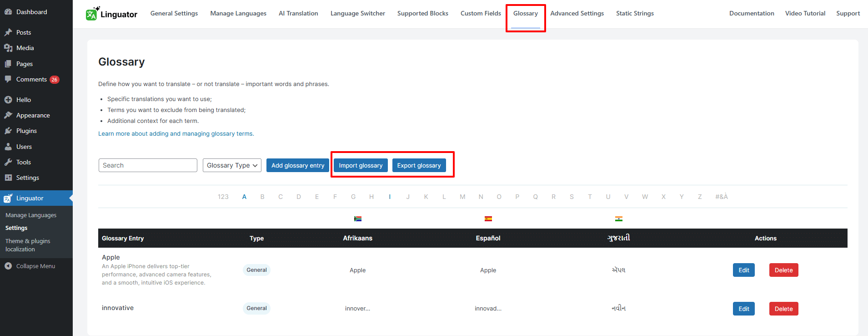Click the India flag icon above table

(x=619, y=219)
